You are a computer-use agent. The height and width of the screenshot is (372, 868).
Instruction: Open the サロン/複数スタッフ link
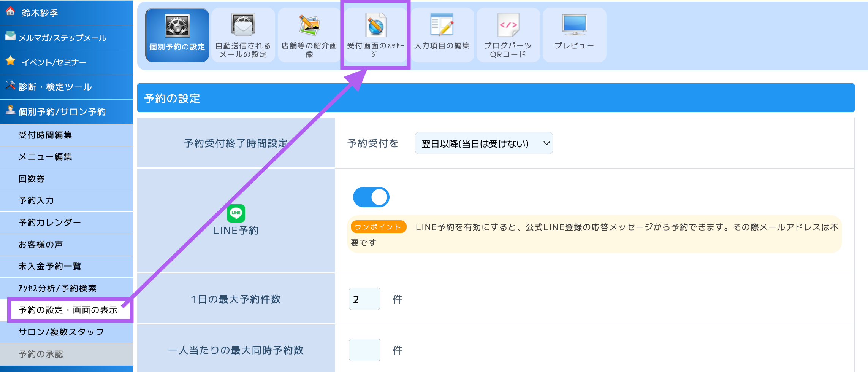pyautogui.click(x=61, y=332)
